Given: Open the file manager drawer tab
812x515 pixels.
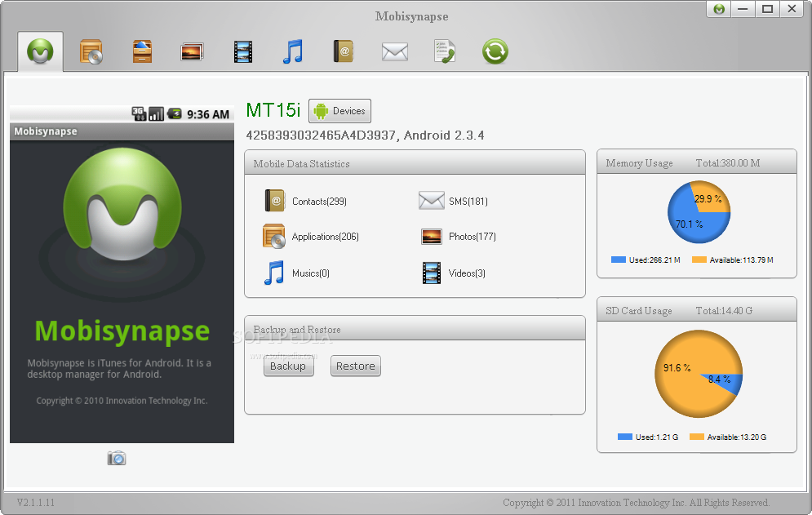Looking at the screenshot, I should (x=142, y=52).
